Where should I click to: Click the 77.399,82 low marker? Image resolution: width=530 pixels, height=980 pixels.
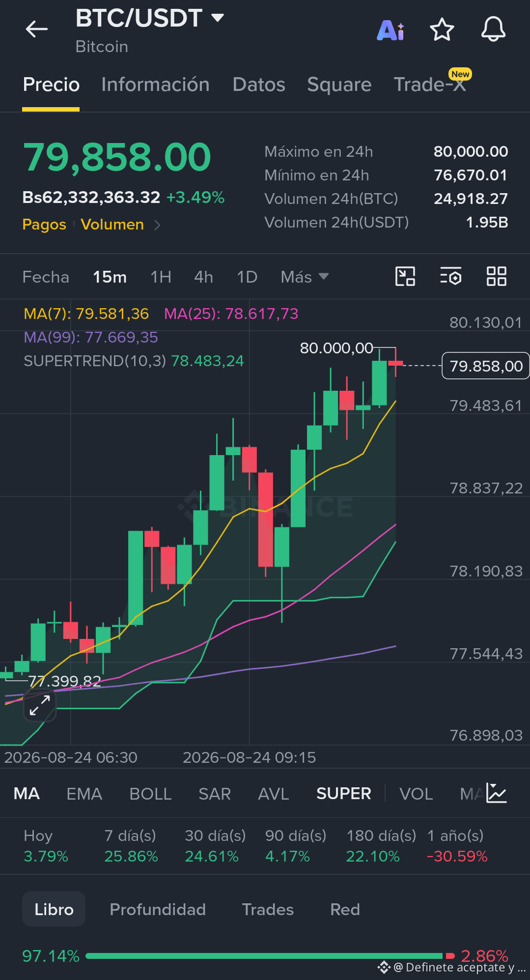pyautogui.click(x=64, y=681)
